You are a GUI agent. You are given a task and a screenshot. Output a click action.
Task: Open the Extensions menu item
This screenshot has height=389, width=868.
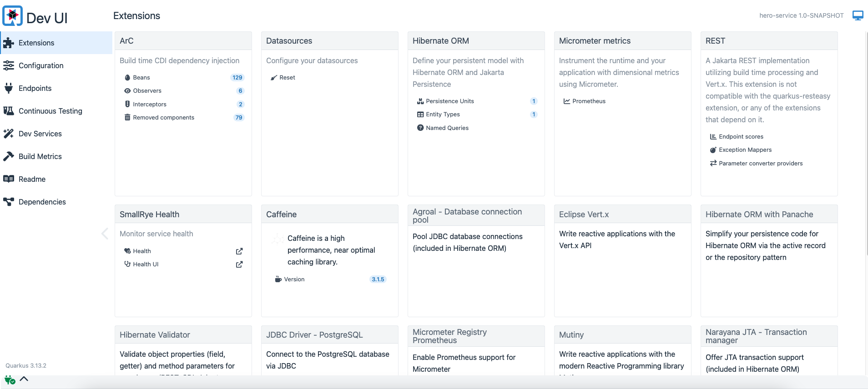(56, 43)
